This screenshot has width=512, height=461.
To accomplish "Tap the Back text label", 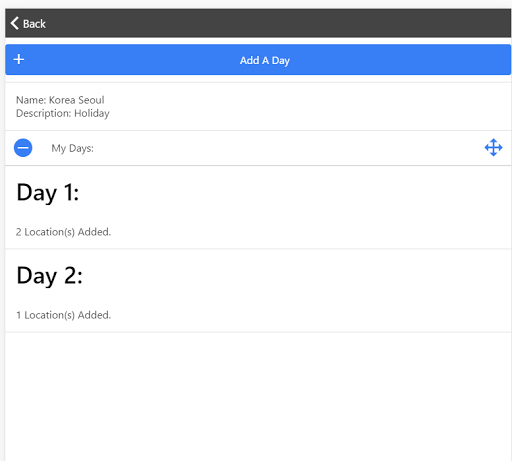I will pyautogui.click(x=34, y=24).
